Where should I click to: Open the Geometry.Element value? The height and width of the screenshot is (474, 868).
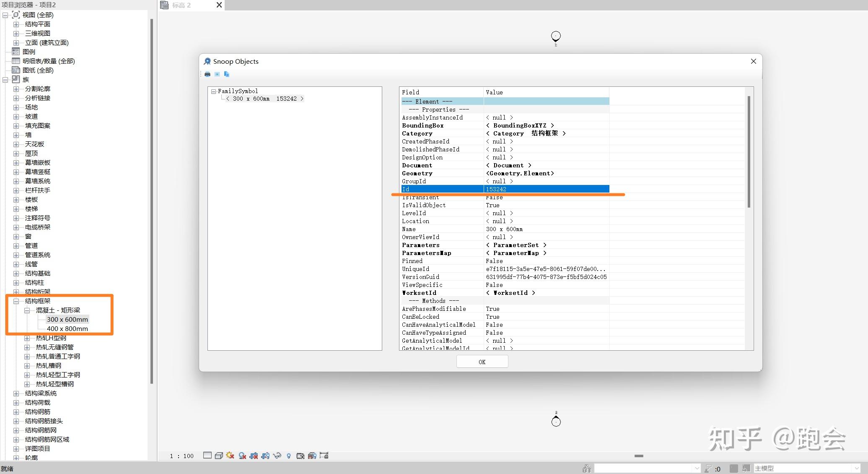[x=520, y=173]
